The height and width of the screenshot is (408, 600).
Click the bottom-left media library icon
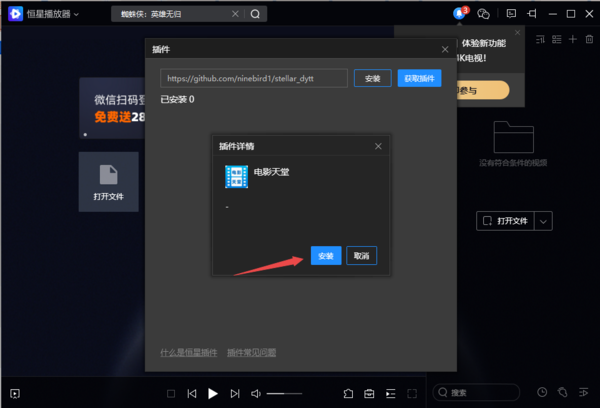[x=15, y=393]
